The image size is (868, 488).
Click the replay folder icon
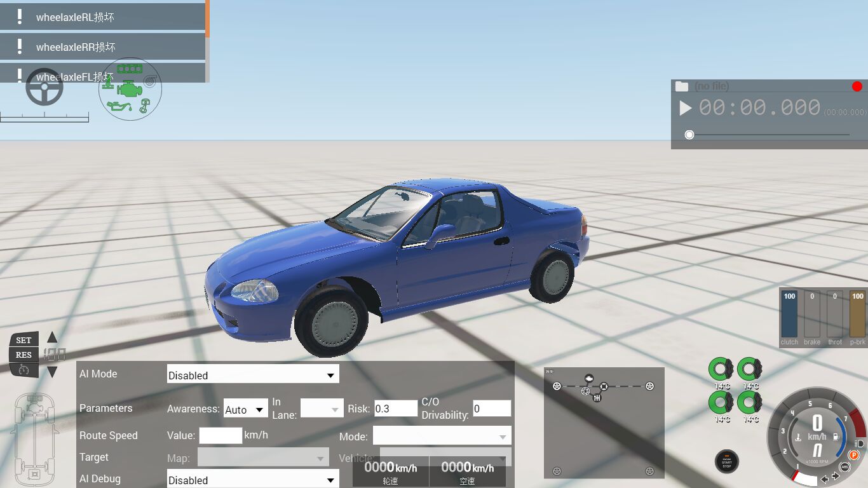(682, 86)
